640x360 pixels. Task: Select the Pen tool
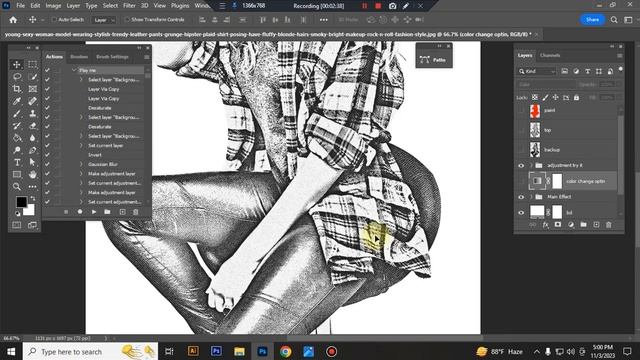[x=33, y=150]
